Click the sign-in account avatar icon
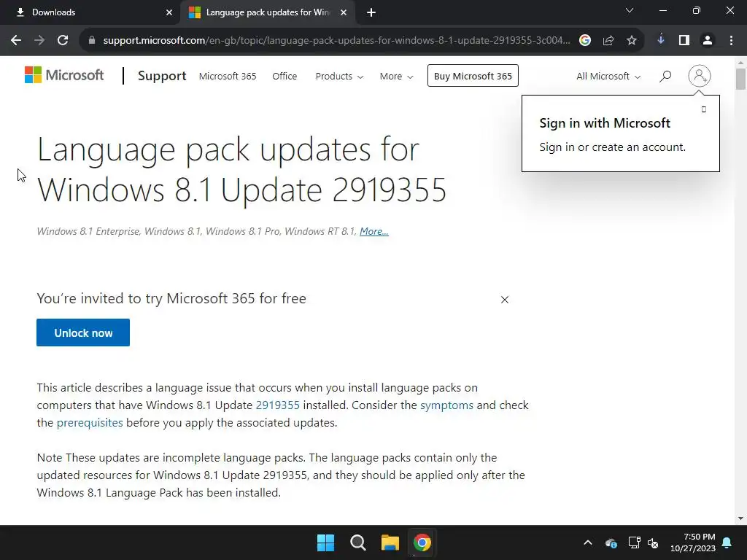Screen dimensions: 747x560 click(x=700, y=76)
